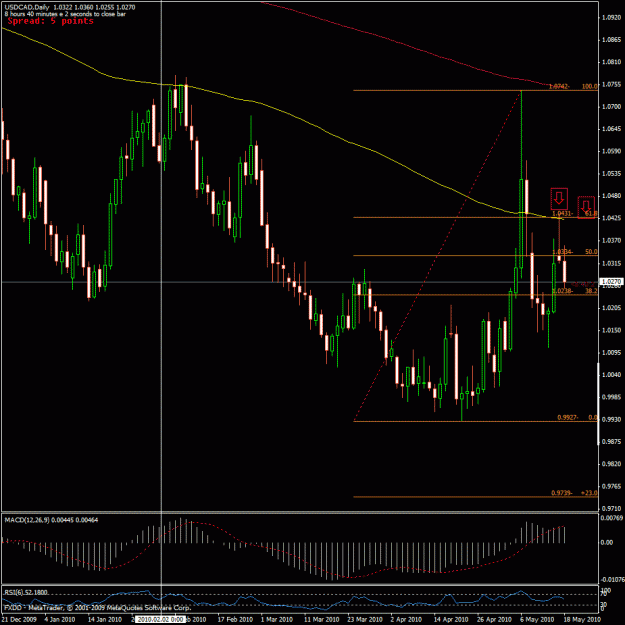
Task: Click the USDCAD.Daily chart title text
Action: pyautogui.click(x=26, y=7)
